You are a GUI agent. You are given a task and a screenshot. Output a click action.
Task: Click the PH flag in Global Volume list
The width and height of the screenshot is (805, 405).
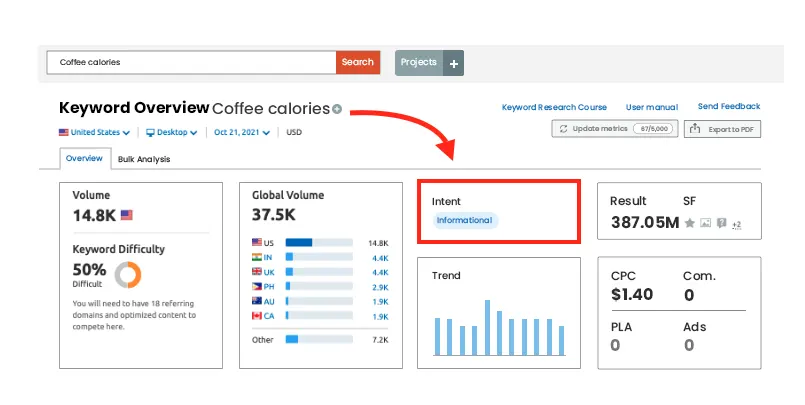257,286
